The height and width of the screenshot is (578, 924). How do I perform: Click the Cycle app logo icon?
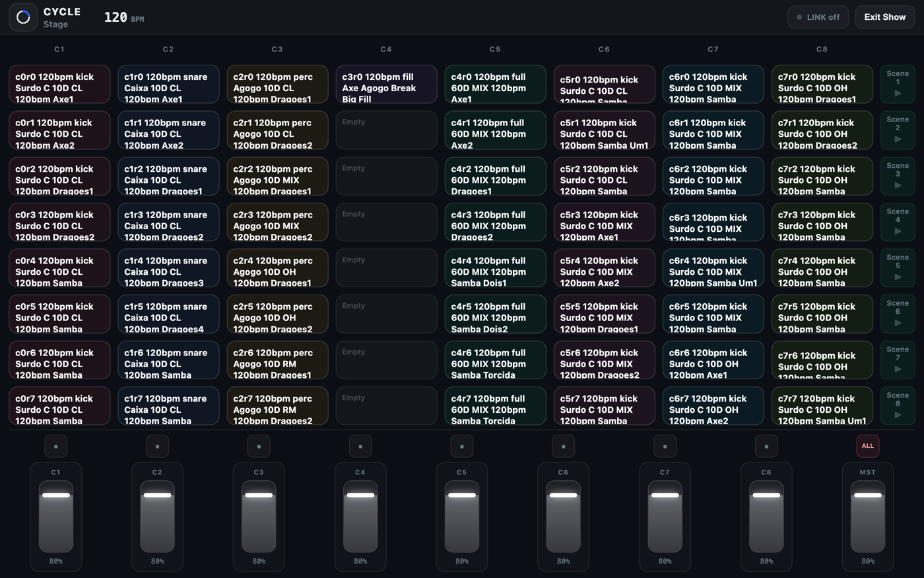tap(23, 17)
